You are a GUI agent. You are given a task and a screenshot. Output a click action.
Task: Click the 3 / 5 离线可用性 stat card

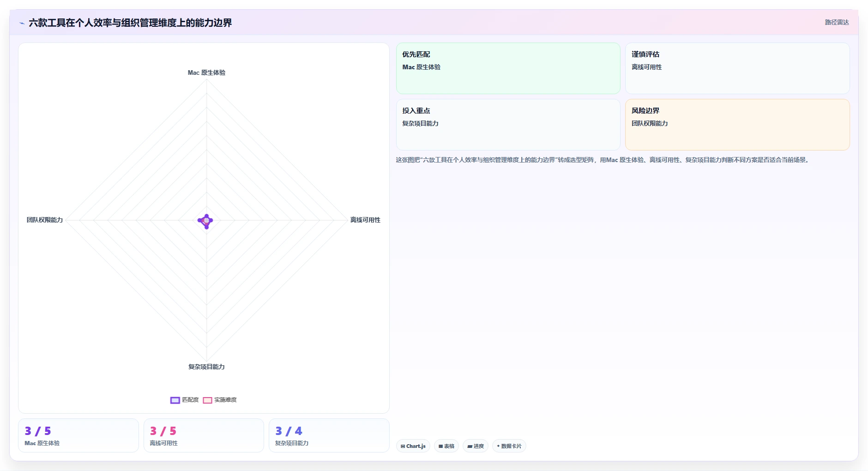(204, 435)
